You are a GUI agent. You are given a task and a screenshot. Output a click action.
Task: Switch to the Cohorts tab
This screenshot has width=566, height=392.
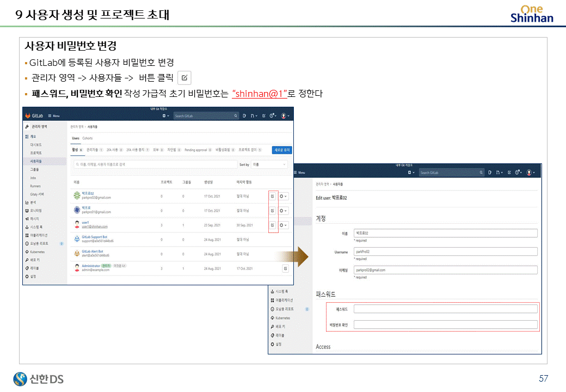88,138
